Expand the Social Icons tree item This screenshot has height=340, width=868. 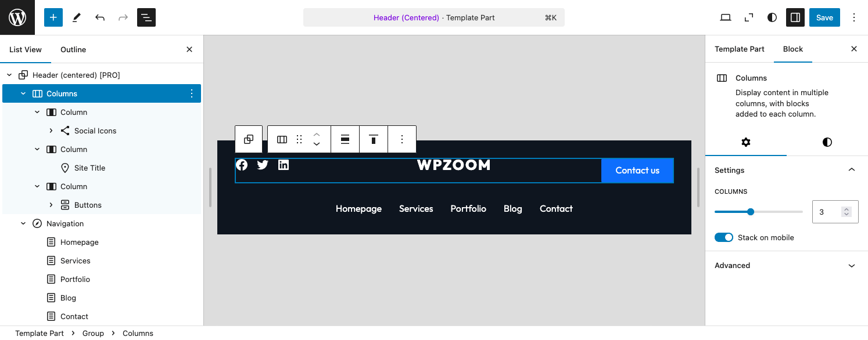pos(51,131)
